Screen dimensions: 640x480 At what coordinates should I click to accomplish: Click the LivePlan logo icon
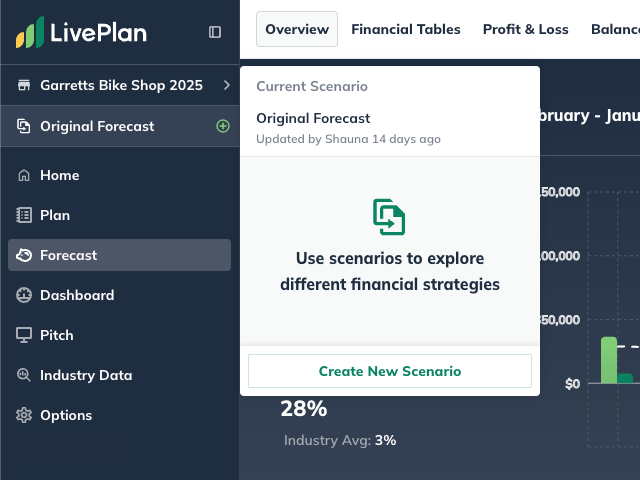[x=30, y=33]
